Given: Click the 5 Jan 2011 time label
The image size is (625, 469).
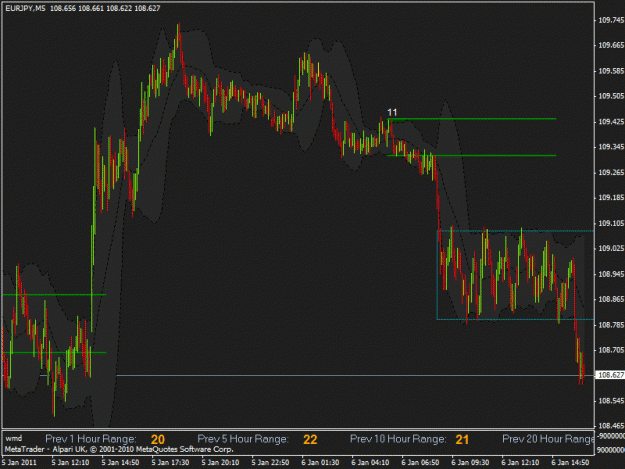Looking at the screenshot, I should tap(19, 463).
